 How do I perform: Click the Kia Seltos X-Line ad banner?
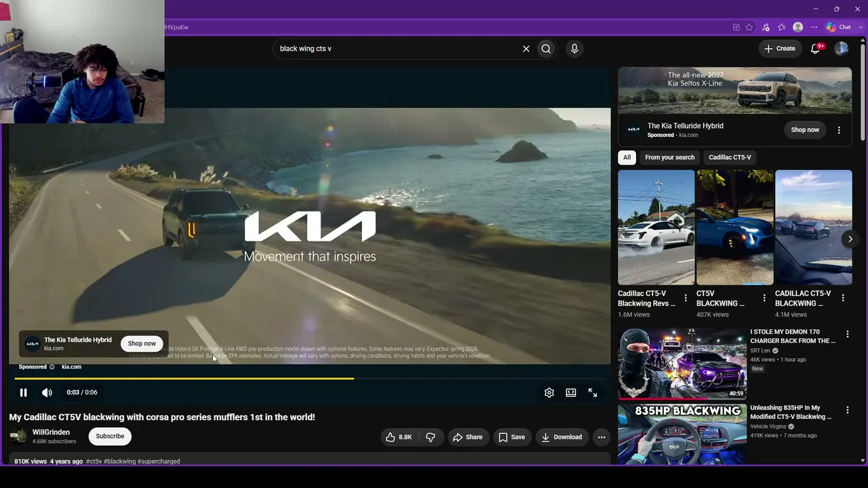734,90
